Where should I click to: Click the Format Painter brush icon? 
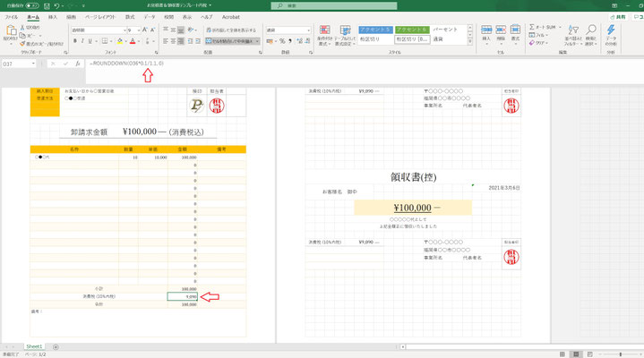[22, 44]
